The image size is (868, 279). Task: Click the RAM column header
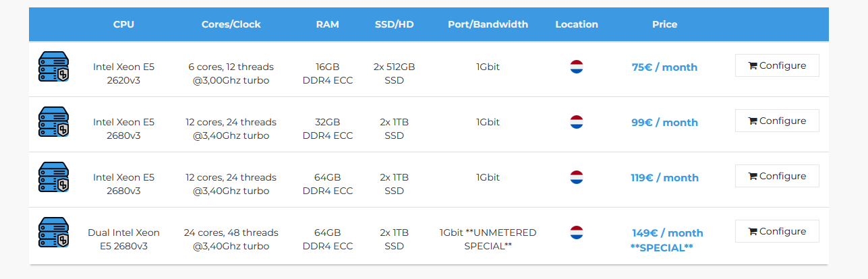coord(328,24)
